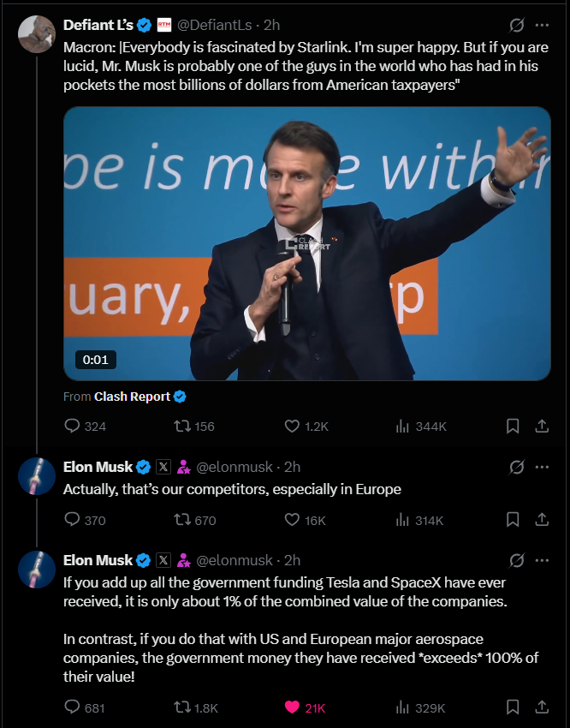Like Musk's tweet with 16K likes
570x728 pixels.
point(292,519)
